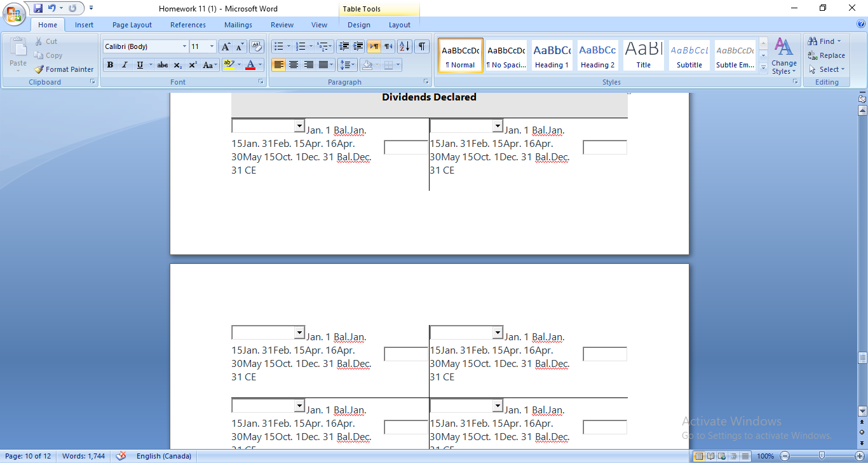
Task: Toggle Underline formatting
Action: (140, 65)
